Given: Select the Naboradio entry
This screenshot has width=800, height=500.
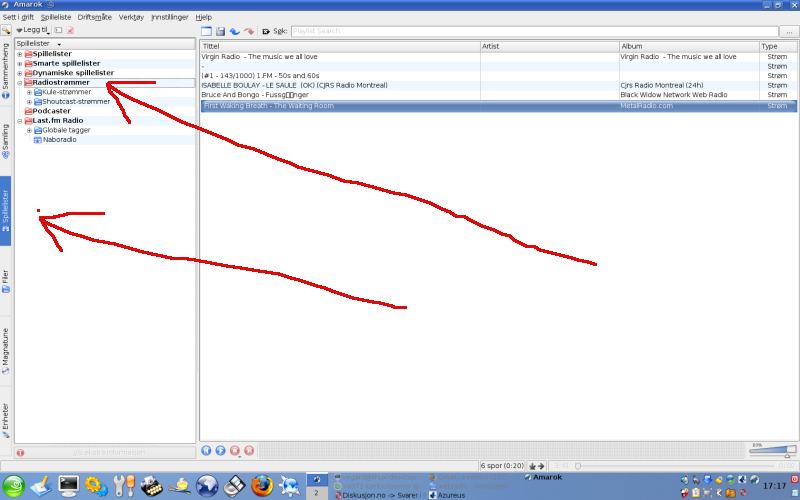Looking at the screenshot, I should [x=59, y=140].
